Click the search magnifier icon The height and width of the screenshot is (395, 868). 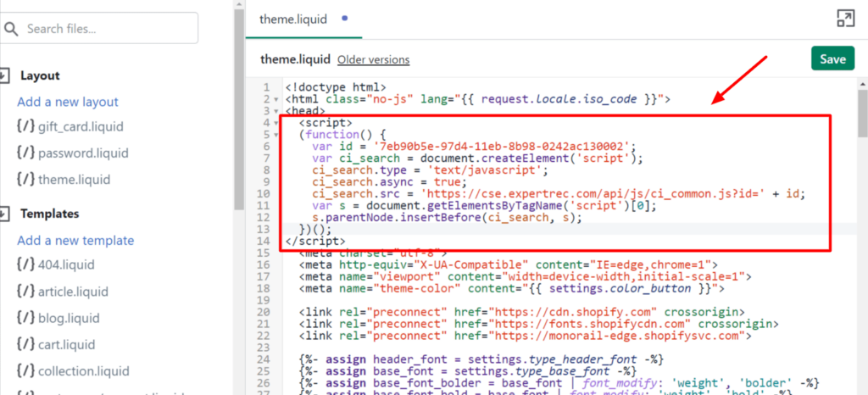click(x=12, y=29)
